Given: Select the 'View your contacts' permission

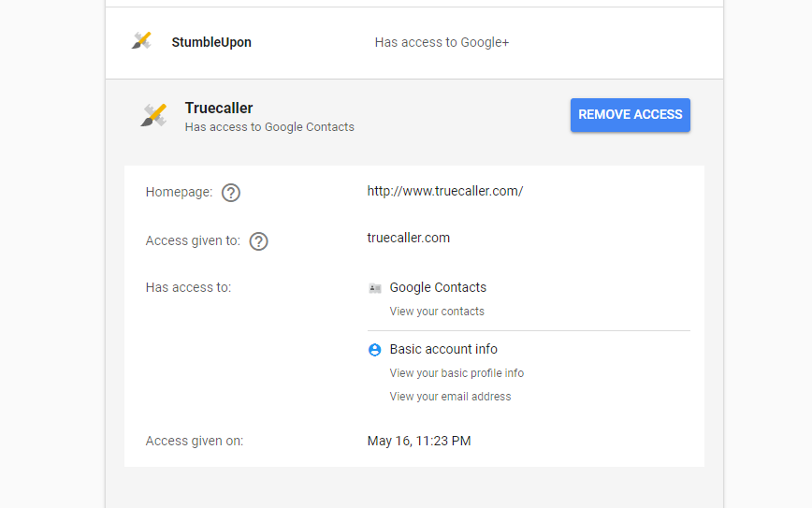Looking at the screenshot, I should coord(437,312).
